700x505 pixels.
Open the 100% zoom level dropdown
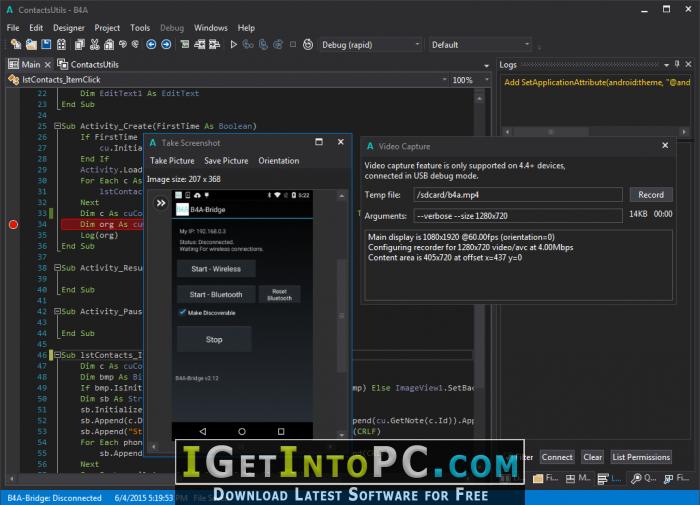coord(470,80)
